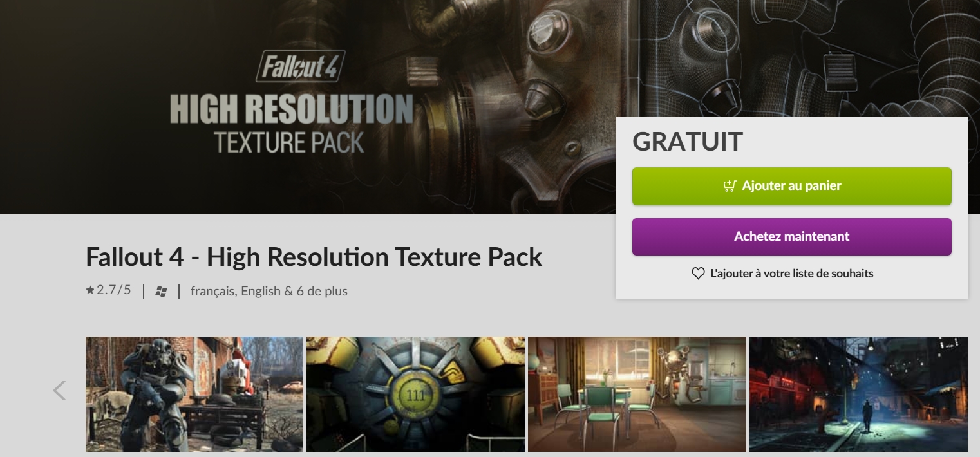Click the shopping cart icon on the green button
980x457 pixels.
pyautogui.click(x=730, y=186)
